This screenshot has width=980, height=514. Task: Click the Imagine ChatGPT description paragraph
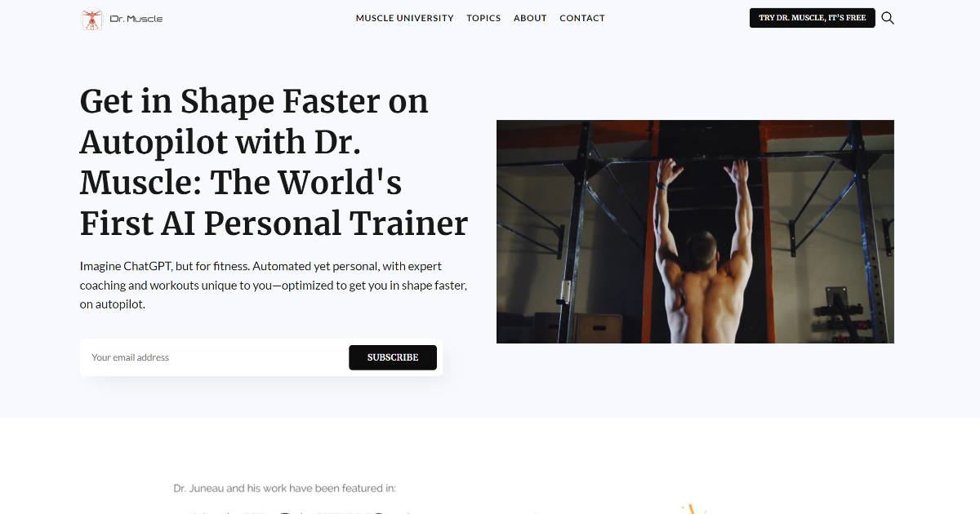(274, 285)
